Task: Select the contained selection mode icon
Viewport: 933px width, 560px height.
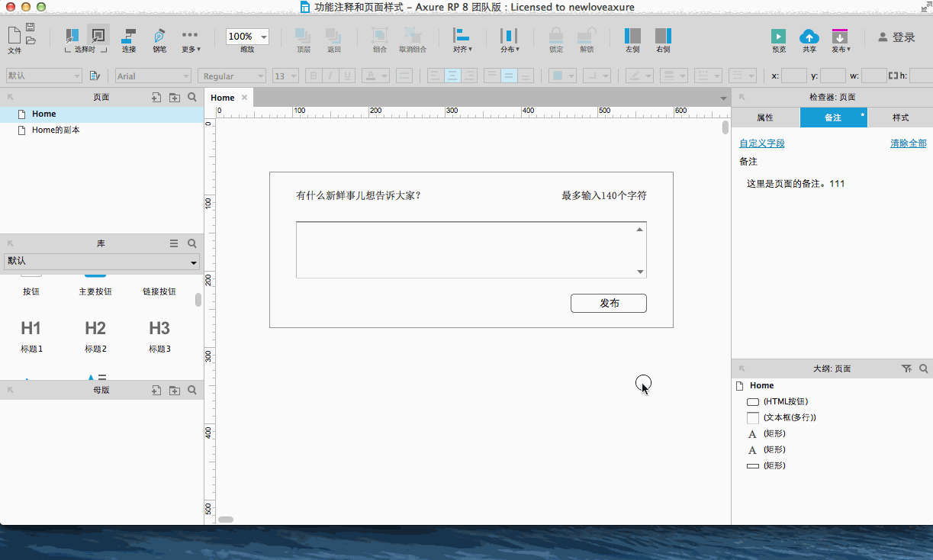Action: [x=98, y=34]
